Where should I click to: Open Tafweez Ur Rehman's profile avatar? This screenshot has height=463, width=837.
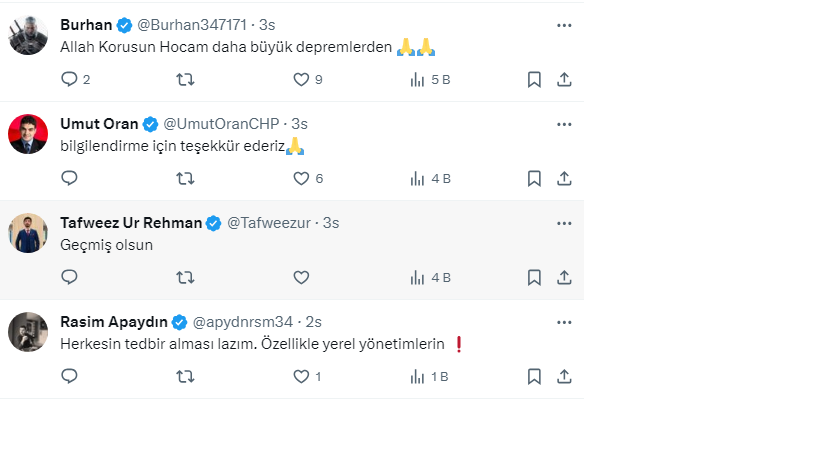(x=28, y=233)
